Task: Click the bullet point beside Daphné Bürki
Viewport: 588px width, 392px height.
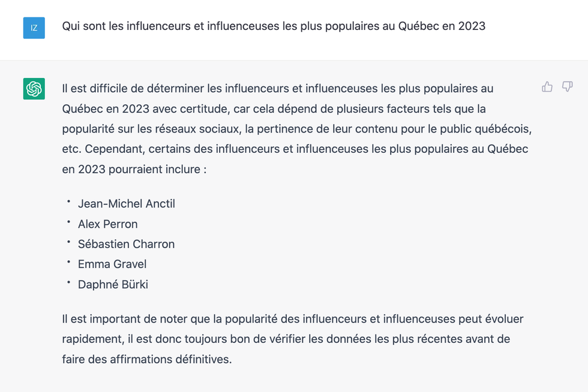Action: [x=68, y=283]
